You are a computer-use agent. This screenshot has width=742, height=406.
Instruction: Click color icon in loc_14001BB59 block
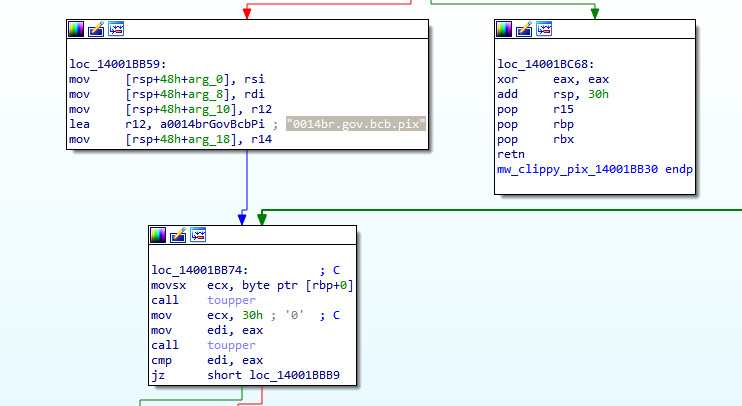coord(76,29)
